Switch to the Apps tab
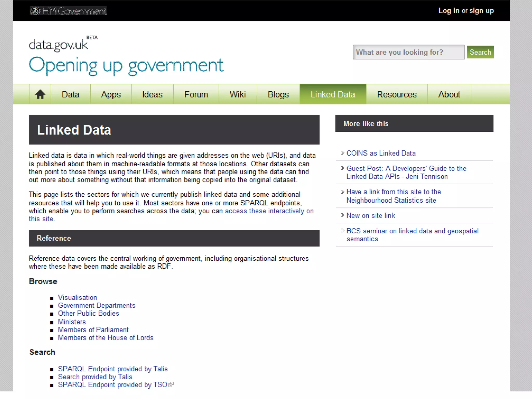 pos(111,94)
